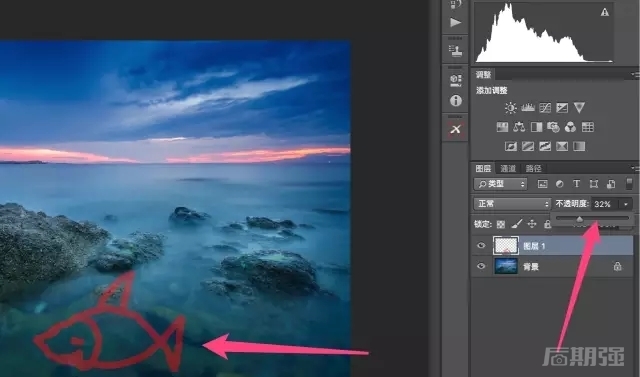640x377 pixels.
Task: Add a Brightness/Contrast adjustment
Action: coord(510,108)
